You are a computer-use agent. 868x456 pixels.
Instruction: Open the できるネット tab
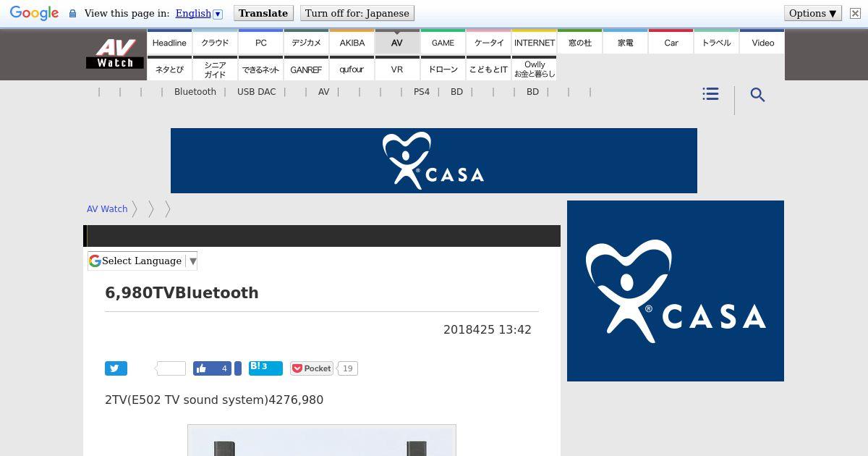(261, 69)
